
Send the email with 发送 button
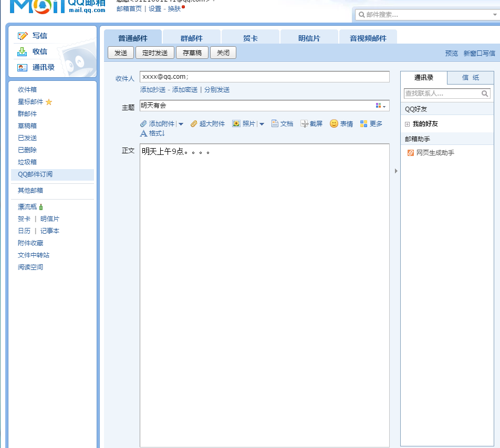(121, 53)
